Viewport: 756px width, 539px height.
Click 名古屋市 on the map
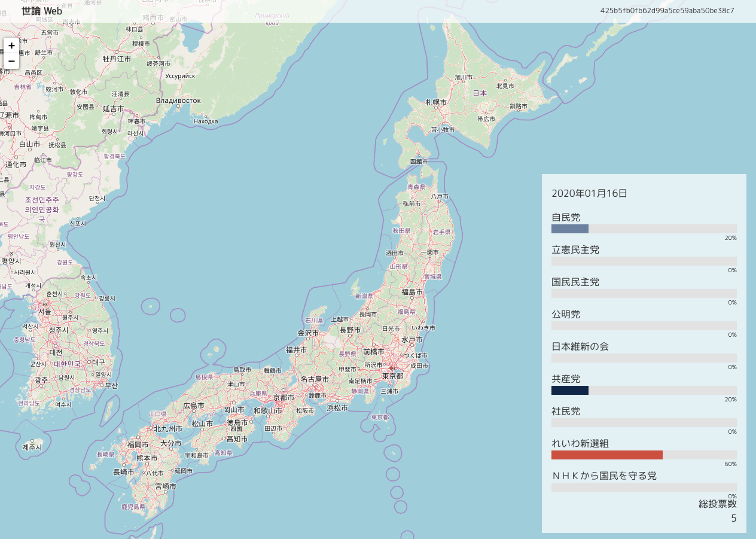[315, 379]
